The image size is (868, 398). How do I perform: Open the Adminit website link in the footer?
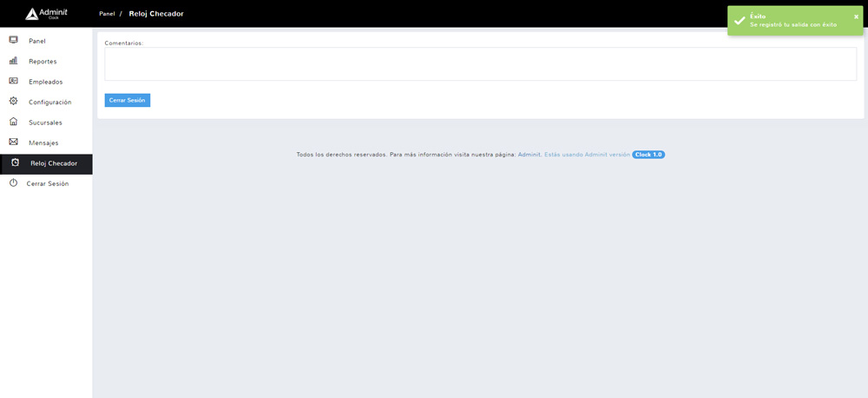point(529,155)
